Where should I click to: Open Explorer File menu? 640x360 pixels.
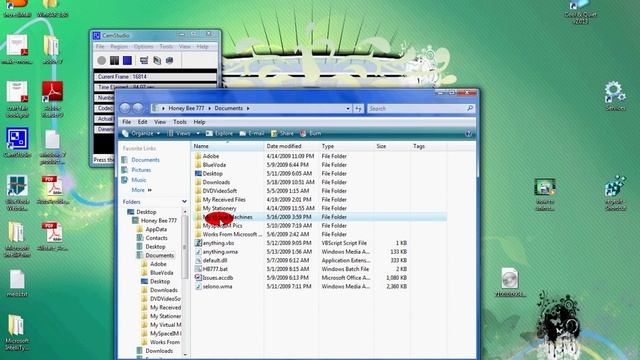pos(127,122)
